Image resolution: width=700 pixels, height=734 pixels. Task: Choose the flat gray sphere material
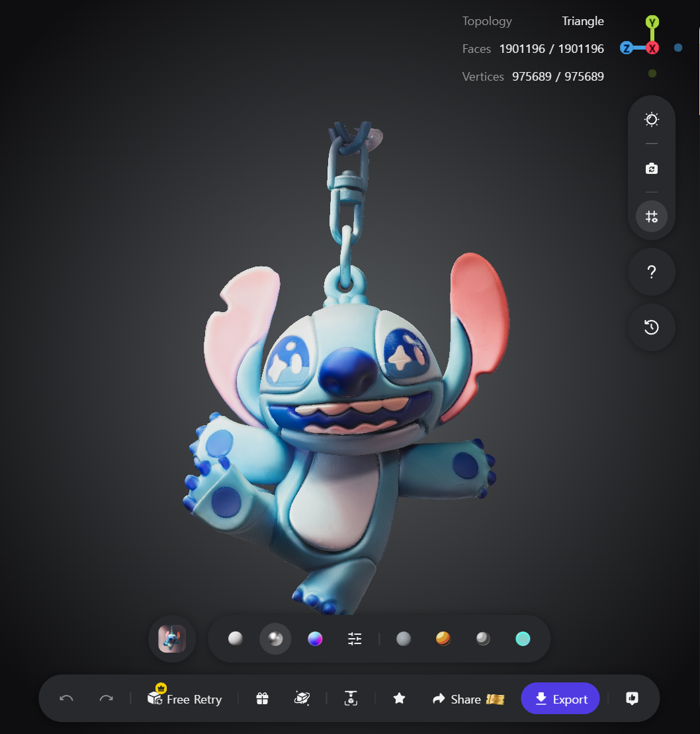[404, 639]
